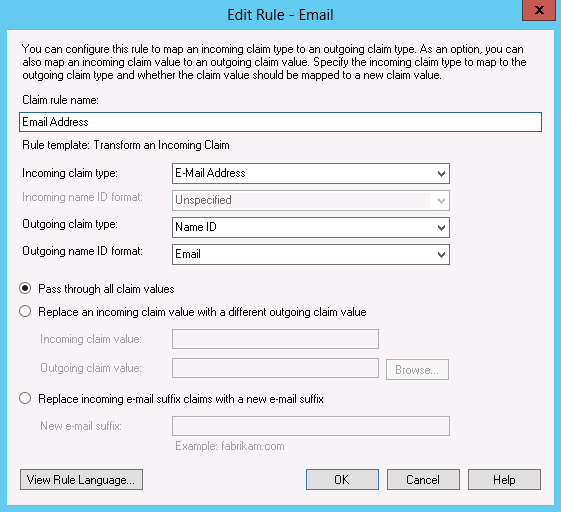This screenshot has width=561, height=512.
Task: Click the 'Incoming claim type:' label
Action: 70,173
